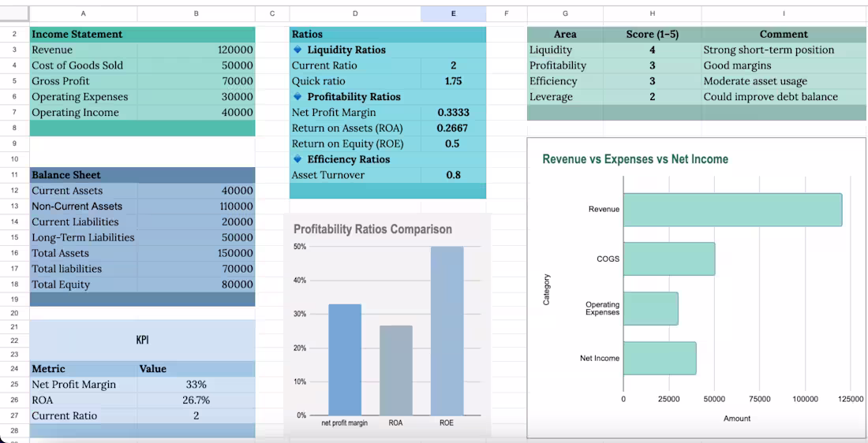Click the ROA bar in profitability chart
Image resolution: width=868 pixels, height=443 pixels.
[x=396, y=370]
